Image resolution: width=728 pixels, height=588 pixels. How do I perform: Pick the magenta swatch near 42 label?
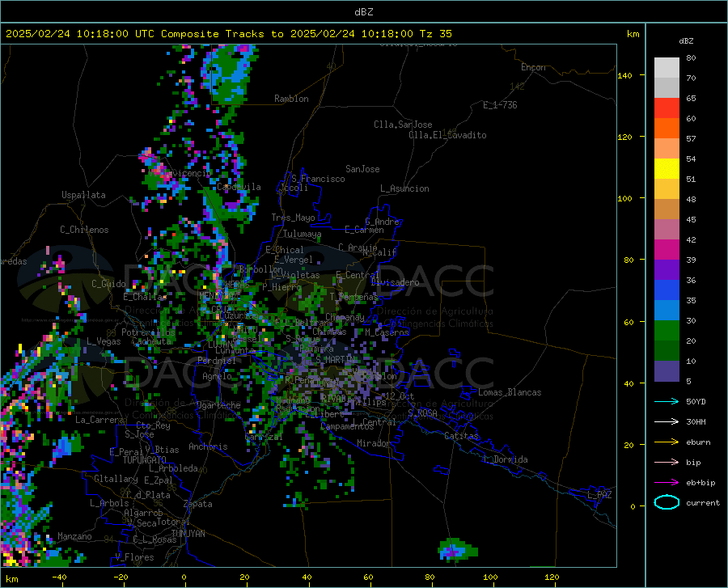[x=667, y=250]
